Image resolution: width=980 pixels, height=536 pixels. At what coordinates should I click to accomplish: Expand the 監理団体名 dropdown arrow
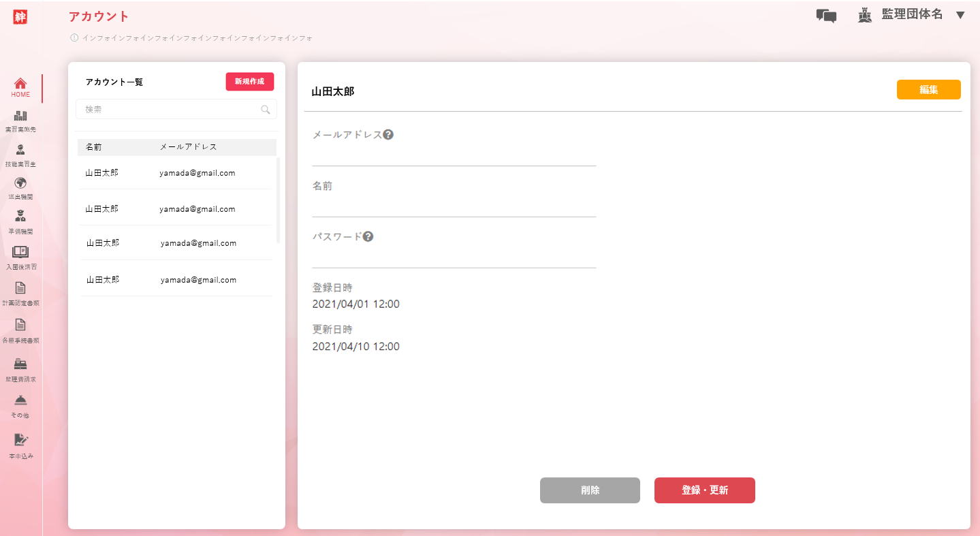tap(960, 15)
